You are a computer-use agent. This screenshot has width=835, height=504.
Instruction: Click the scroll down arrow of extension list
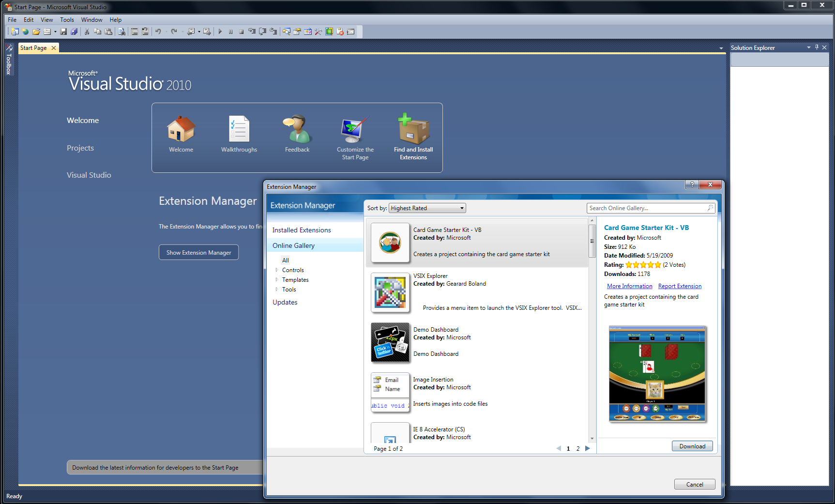coord(592,439)
